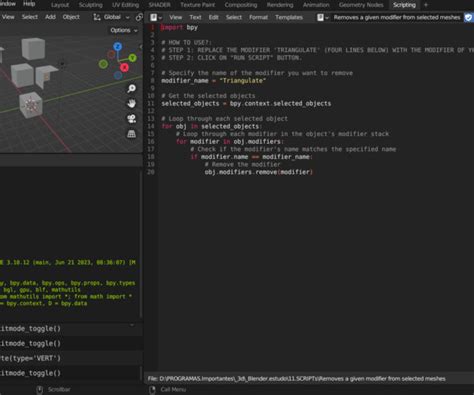Click the mouse icon beside Scrollbar
Image resolution: width=474 pixels, height=395 pixels.
[40, 390]
